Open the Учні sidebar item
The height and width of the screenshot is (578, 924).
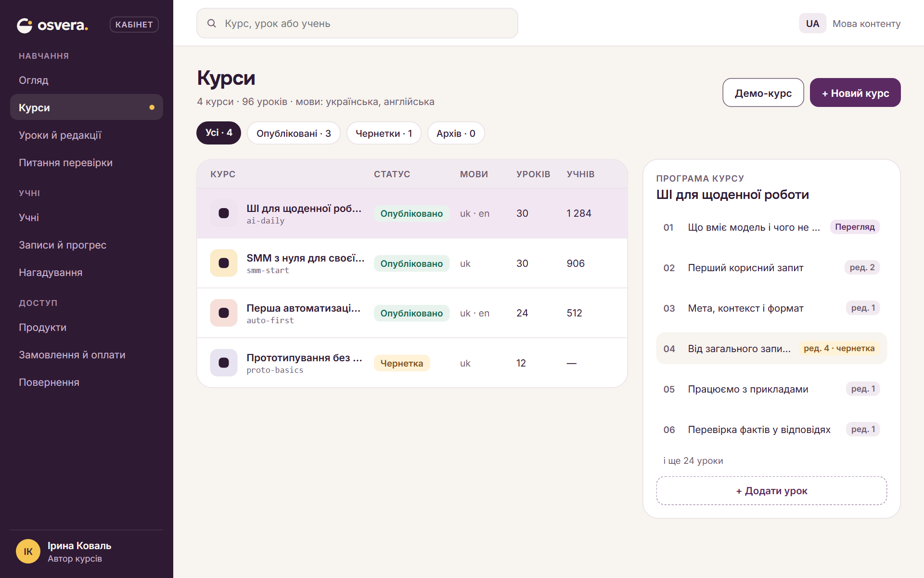(x=87, y=217)
